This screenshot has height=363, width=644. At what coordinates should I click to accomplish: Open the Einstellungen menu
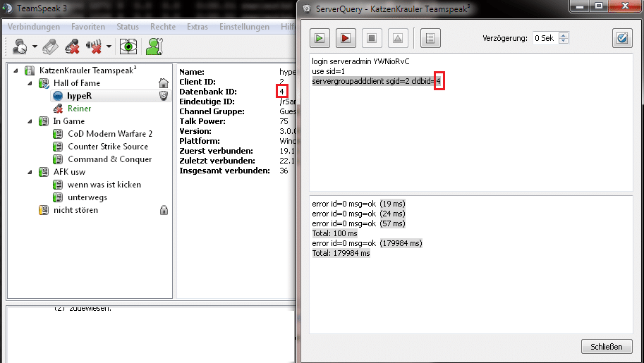[x=244, y=27]
